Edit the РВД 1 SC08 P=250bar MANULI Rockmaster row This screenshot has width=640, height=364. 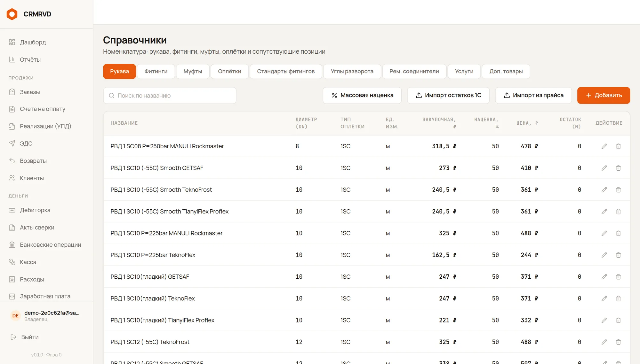604,146
